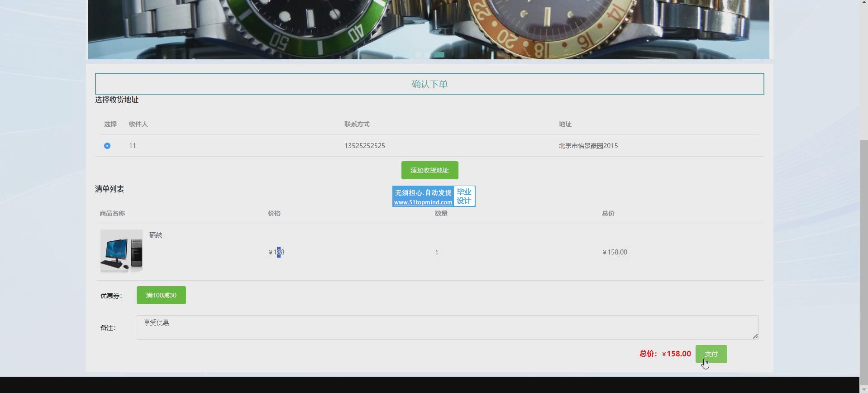Click the 硒鼓 row total ¥158.00

[x=615, y=252]
